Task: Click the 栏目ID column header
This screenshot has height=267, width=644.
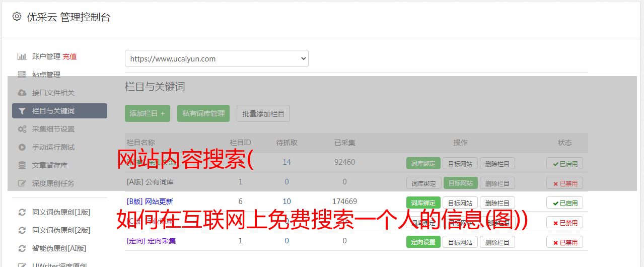Action: tap(240, 143)
